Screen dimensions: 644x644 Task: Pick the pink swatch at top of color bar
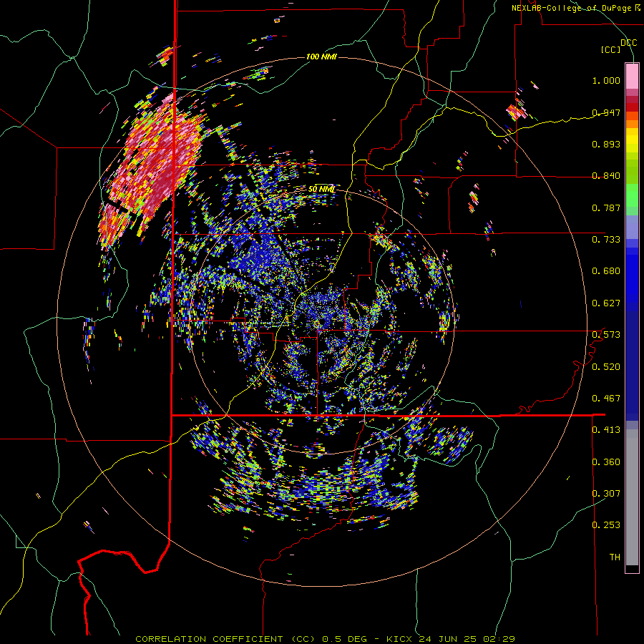(x=632, y=76)
